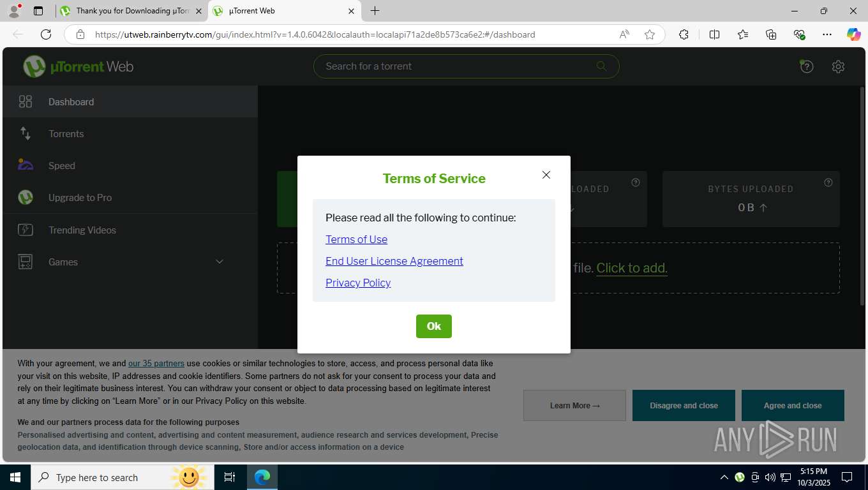Go to Speed in the sidebar
Image resolution: width=868 pixels, height=490 pixels.
[x=130, y=165]
